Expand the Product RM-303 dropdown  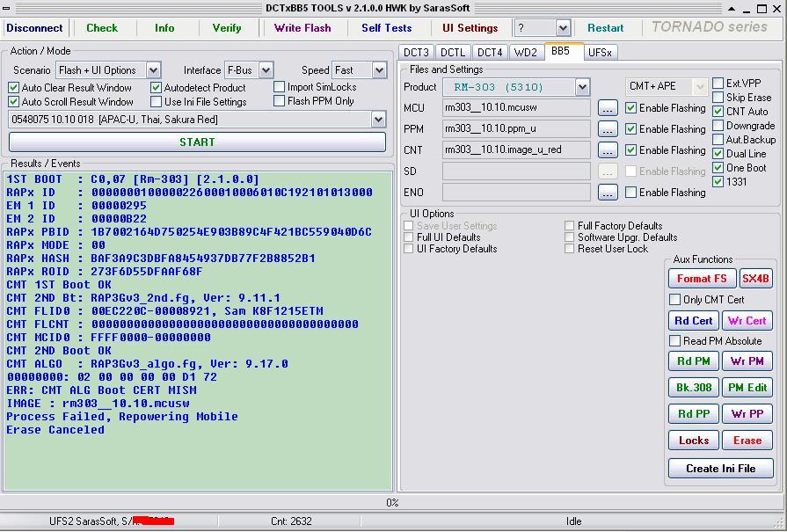(x=582, y=87)
